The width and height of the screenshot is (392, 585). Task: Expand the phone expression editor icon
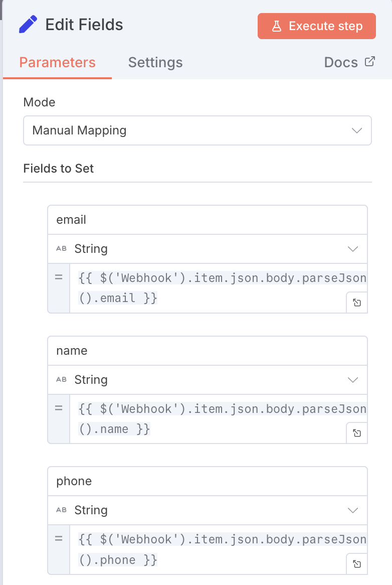357,564
